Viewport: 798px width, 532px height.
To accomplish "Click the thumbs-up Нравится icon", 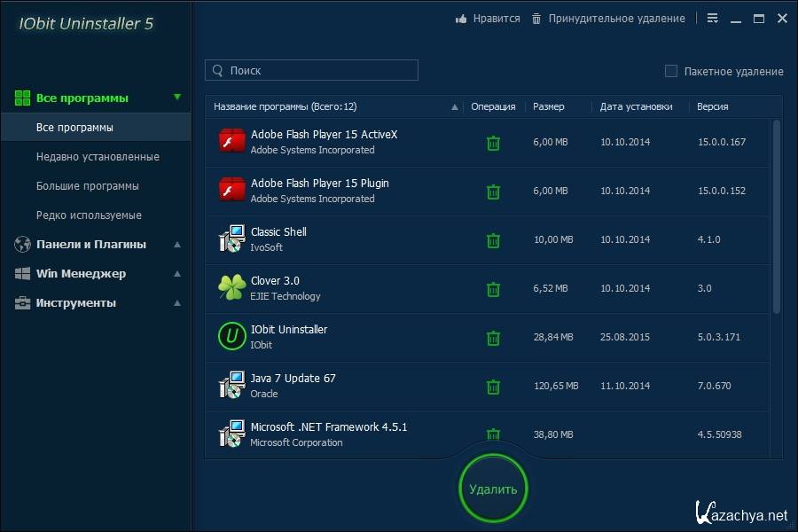I will click(461, 19).
